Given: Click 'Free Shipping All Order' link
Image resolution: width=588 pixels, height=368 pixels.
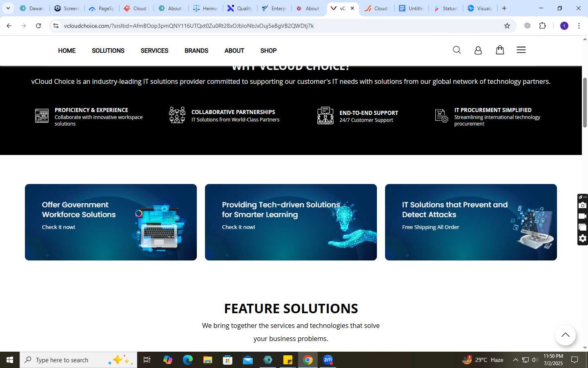Looking at the screenshot, I should point(430,227).
